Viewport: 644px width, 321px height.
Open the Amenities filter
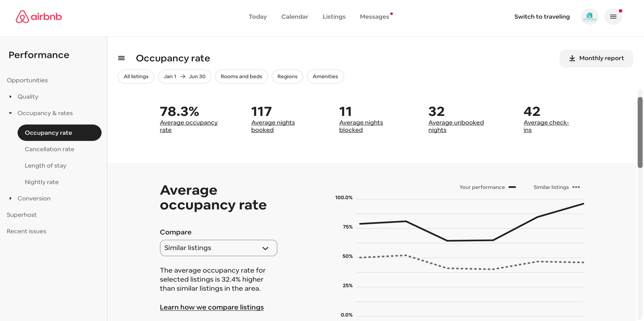(x=325, y=76)
